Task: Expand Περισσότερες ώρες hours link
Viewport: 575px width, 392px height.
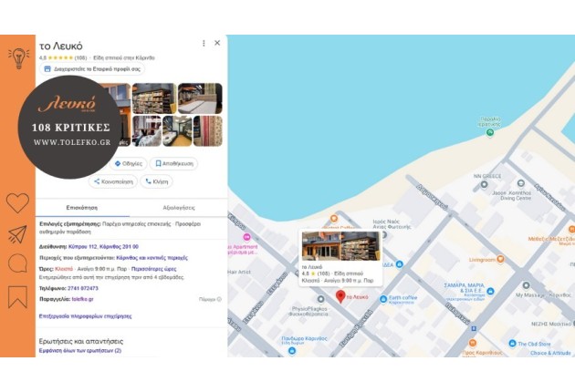Action: [x=153, y=269]
